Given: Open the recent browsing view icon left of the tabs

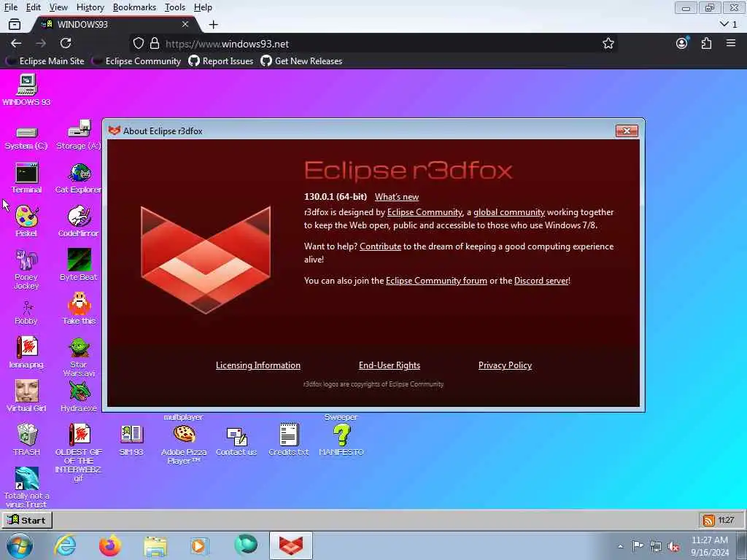Looking at the screenshot, I should (x=15, y=24).
